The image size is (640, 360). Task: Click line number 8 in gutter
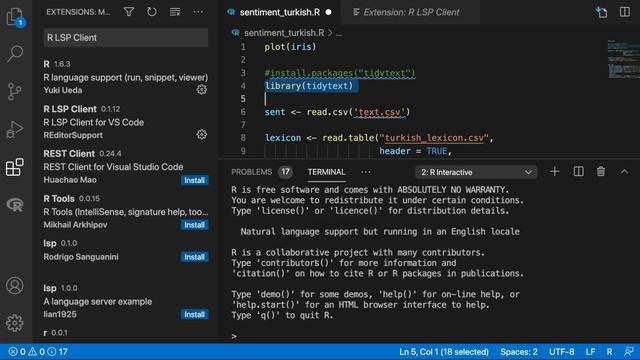coord(243,138)
